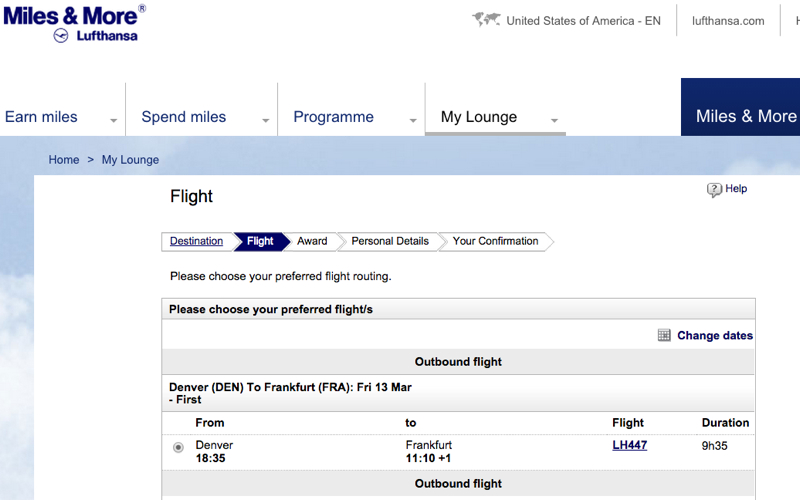Click the calendar icon beside Change dates
800x500 pixels.
coord(664,335)
